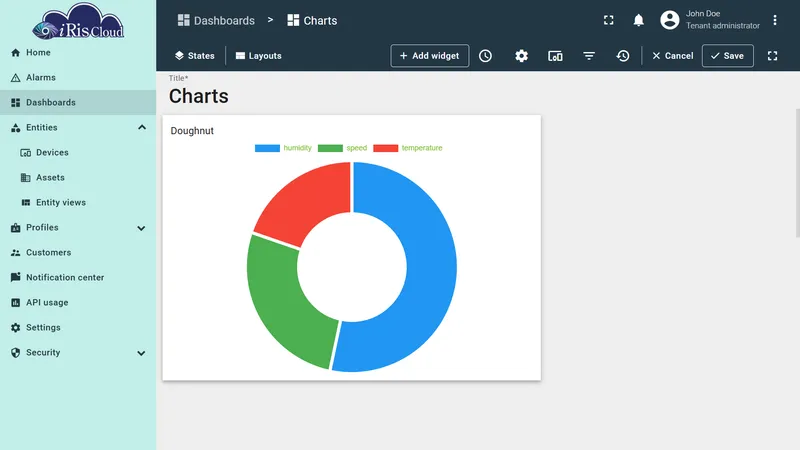
Task: Toggle temperature red legend swatch
Action: tap(386, 148)
